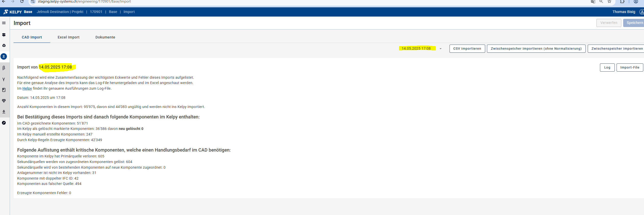644x215 pixels.
Task: Click the diamond icon in the left sidebar
Action: pyautogui.click(x=4, y=101)
